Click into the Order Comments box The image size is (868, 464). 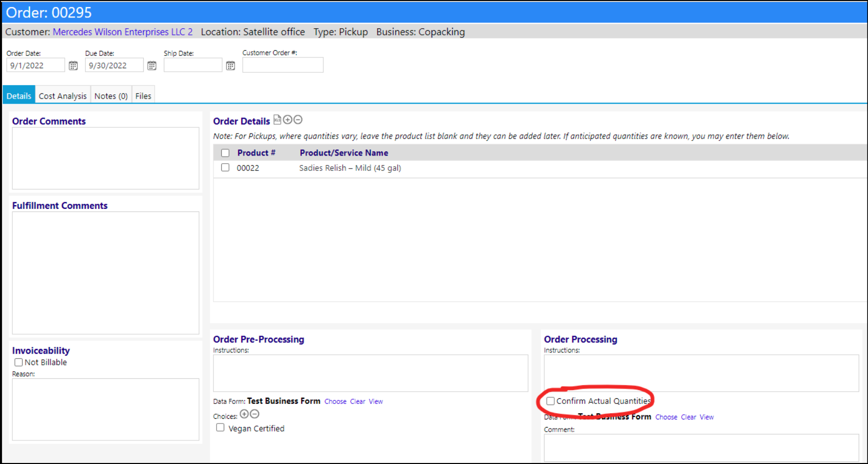point(106,158)
